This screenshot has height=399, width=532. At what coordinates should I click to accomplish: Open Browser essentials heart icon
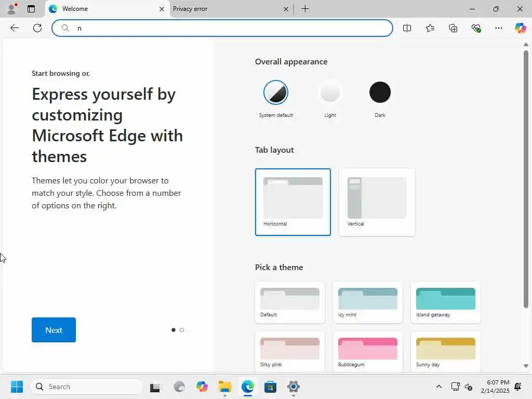pyautogui.click(x=476, y=28)
